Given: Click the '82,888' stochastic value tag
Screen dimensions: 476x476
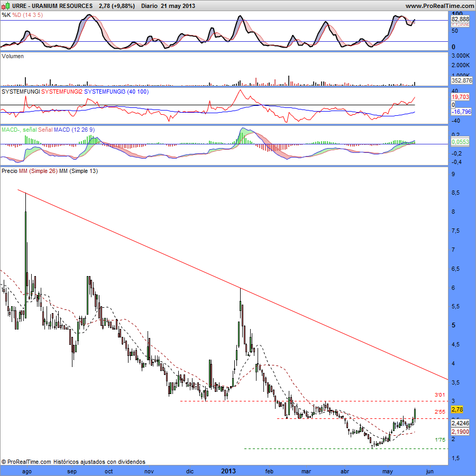Looking at the screenshot, I should click(x=460, y=19).
